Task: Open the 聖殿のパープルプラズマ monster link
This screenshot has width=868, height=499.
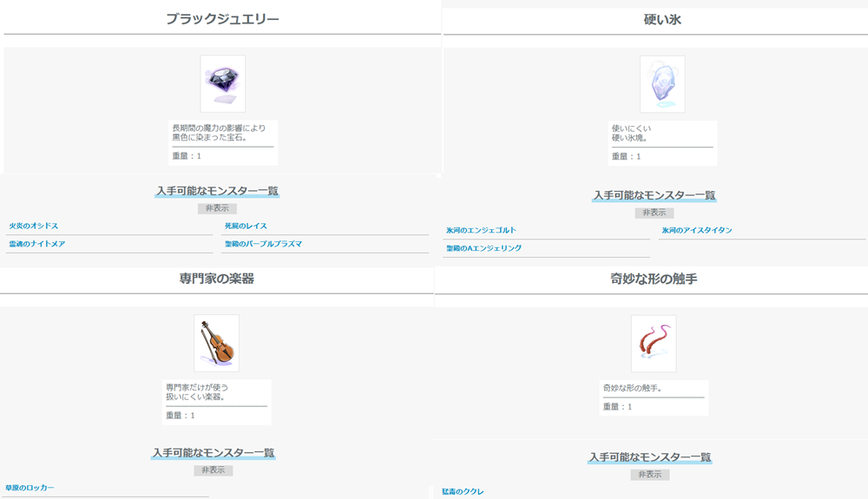Action: pyautogui.click(x=263, y=245)
